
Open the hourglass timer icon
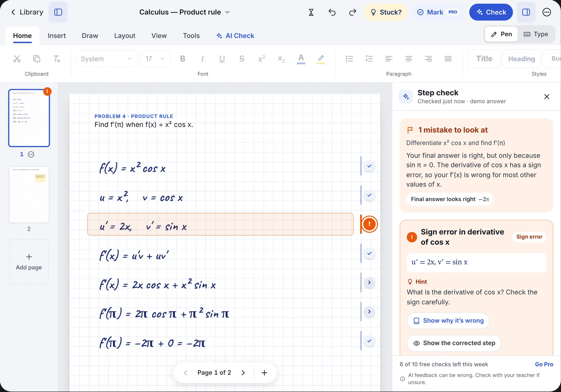311,12
